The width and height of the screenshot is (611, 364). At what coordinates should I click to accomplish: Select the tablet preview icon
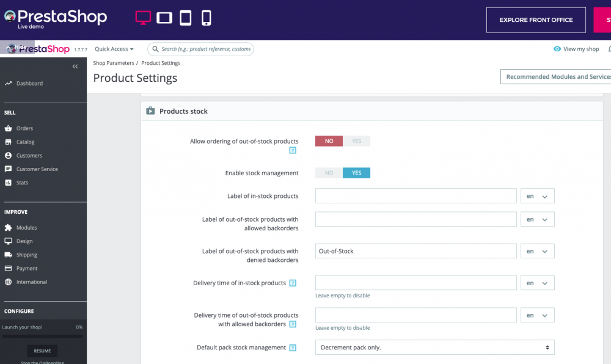[x=185, y=17]
